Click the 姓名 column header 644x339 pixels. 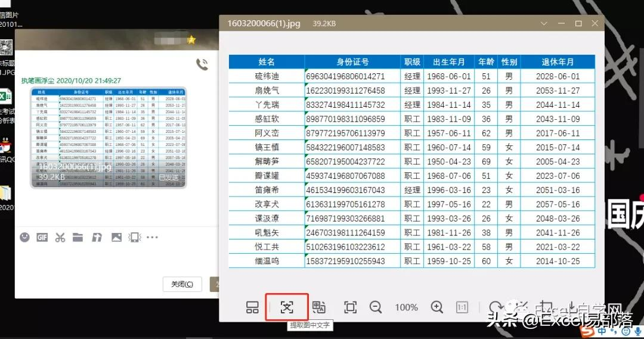point(267,62)
